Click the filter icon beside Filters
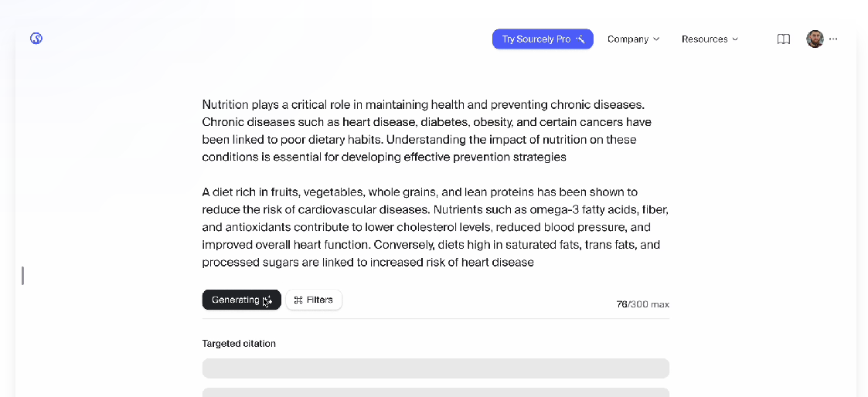This screenshot has width=868, height=397. click(298, 300)
